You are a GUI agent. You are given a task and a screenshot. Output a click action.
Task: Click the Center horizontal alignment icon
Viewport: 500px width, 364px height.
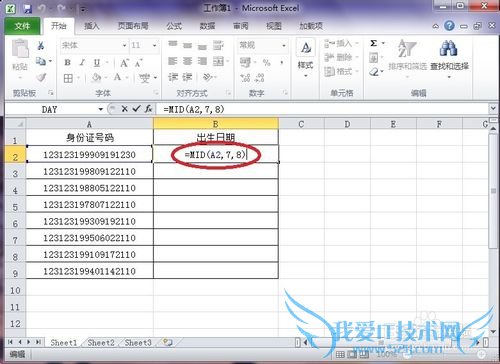(x=187, y=61)
